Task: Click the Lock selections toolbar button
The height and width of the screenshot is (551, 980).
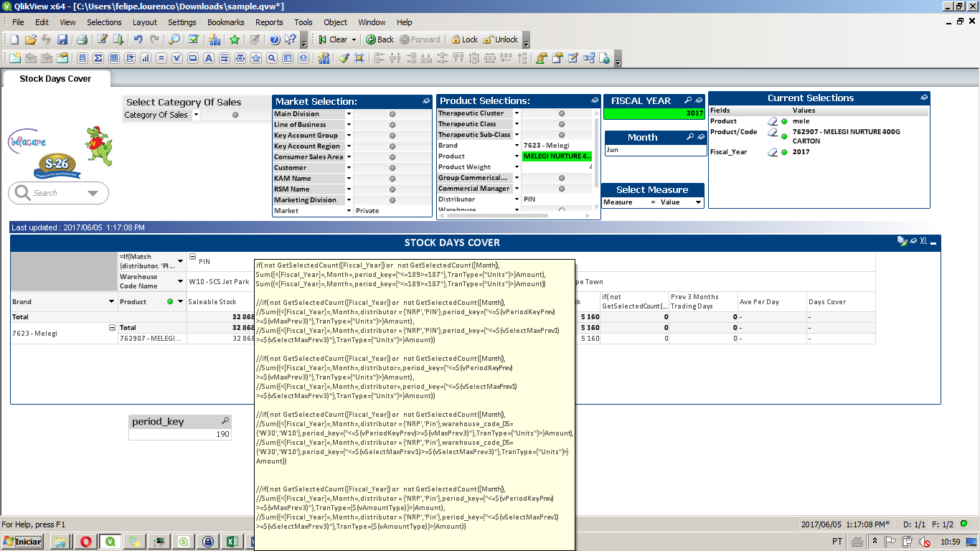Action: (463, 39)
